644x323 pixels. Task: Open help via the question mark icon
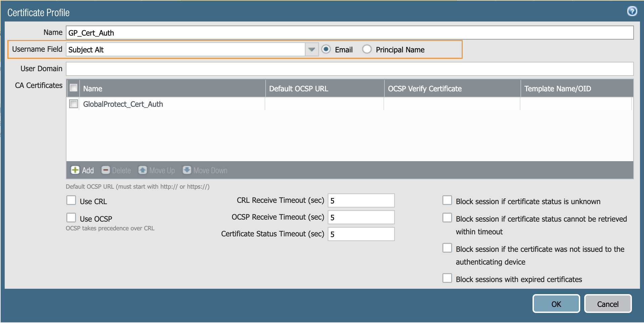633,11
